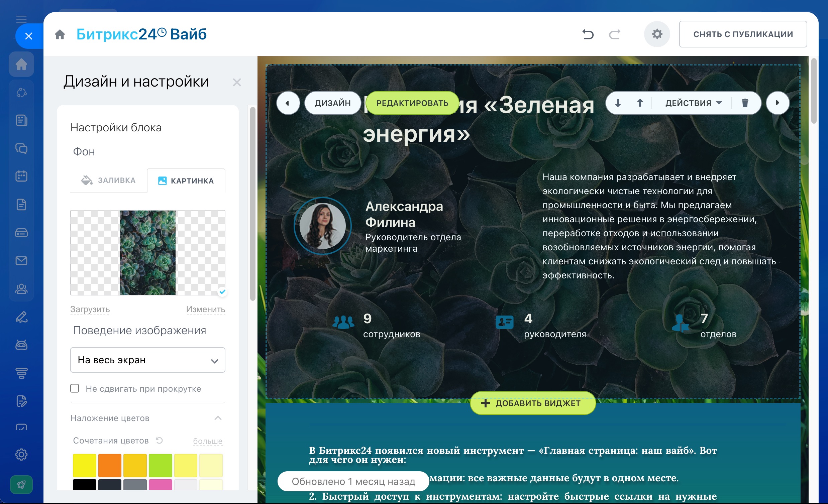Select the bright yellow color swatch
The image size is (828, 504).
point(85,465)
